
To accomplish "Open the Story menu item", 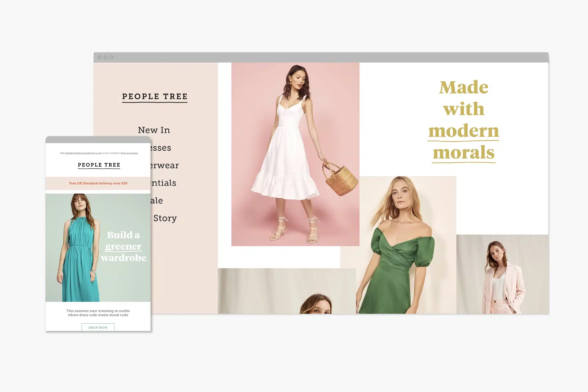I will coord(165,218).
